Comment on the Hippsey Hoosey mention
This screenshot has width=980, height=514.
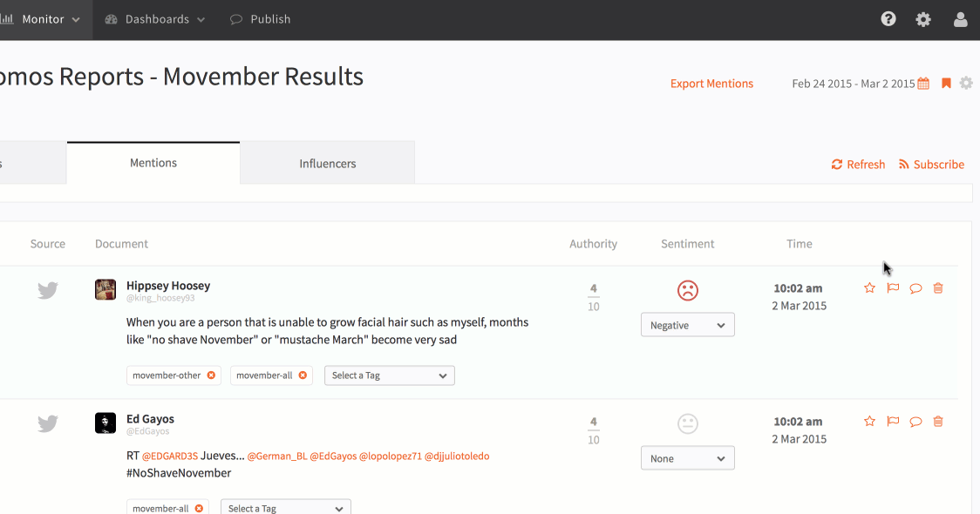[x=915, y=288]
